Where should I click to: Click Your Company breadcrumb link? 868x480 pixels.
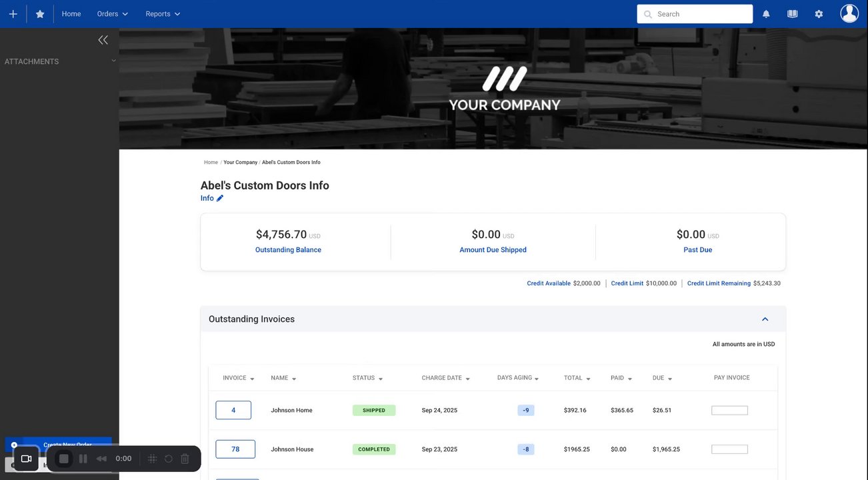[240, 162]
